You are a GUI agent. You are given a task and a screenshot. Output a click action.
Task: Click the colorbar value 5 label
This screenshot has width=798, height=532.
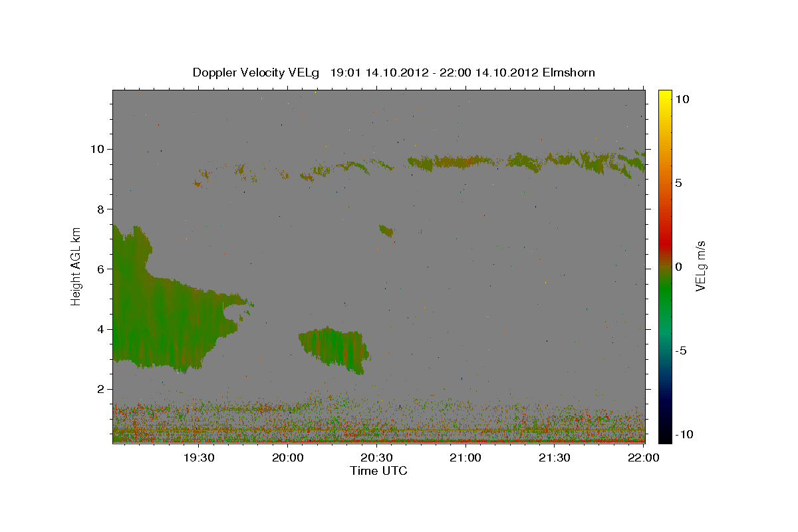click(x=679, y=183)
